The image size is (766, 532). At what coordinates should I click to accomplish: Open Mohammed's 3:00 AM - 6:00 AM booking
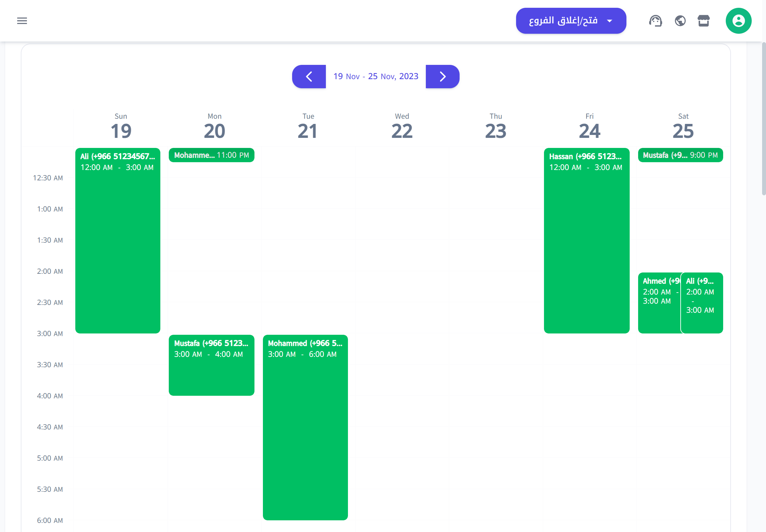coord(305,427)
